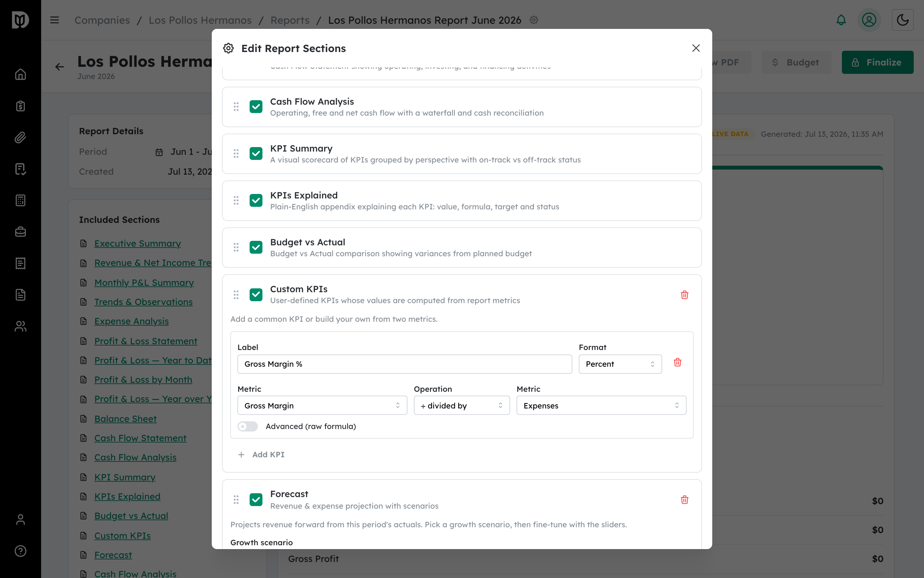Click the app logo in sidebar
This screenshot has height=578, width=924.
point(20,20)
